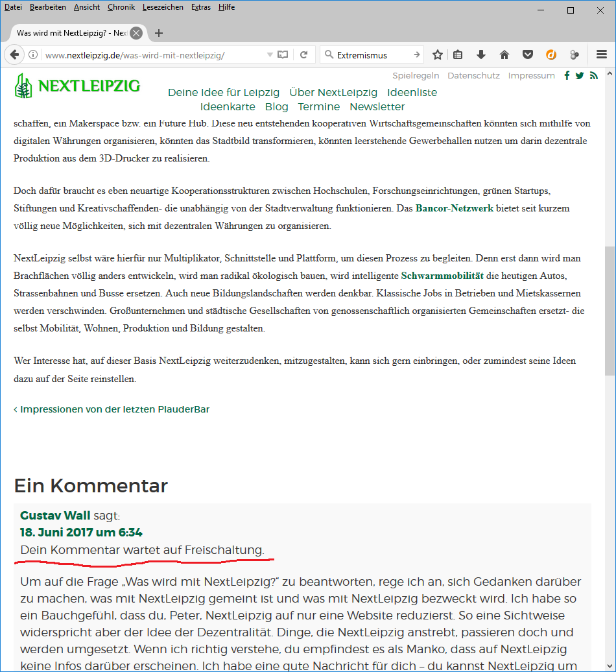Click the search field containing 'Extremismus'
The width and height of the screenshot is (616, 672).
pyautogui.click(x=371, y=55)
